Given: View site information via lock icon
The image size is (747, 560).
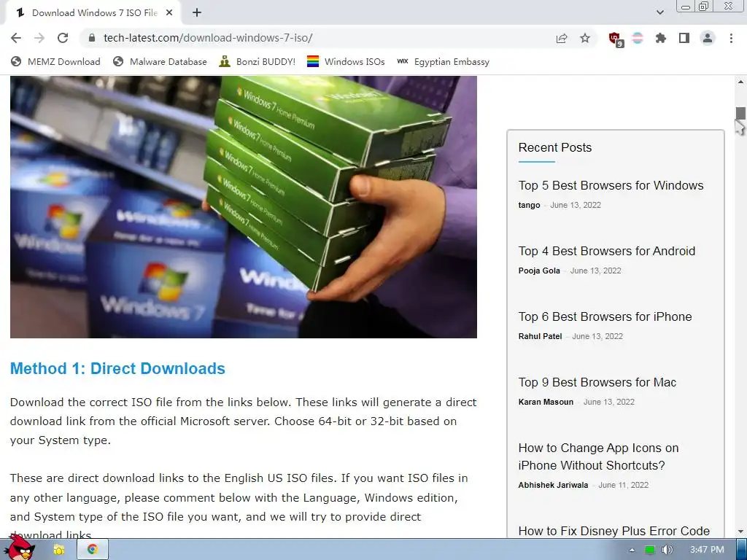Looking at the screenshot, I should (x=92, y=38).
